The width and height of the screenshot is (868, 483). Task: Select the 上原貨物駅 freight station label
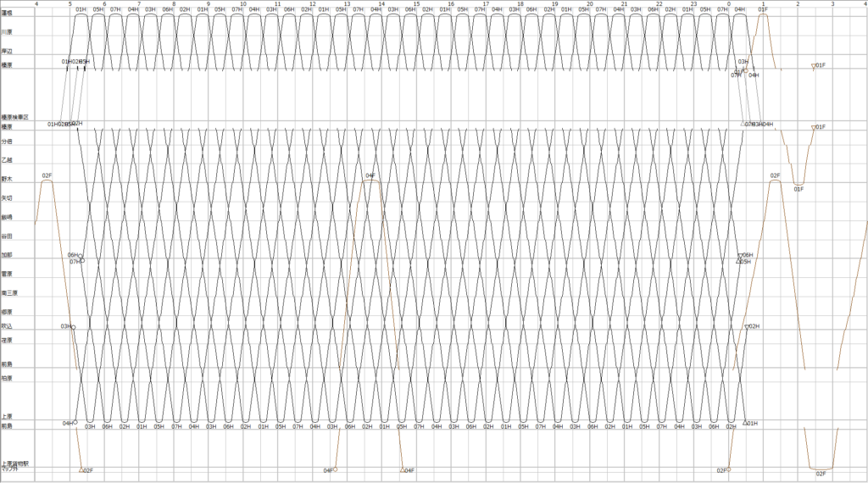[x=15, y=463]
